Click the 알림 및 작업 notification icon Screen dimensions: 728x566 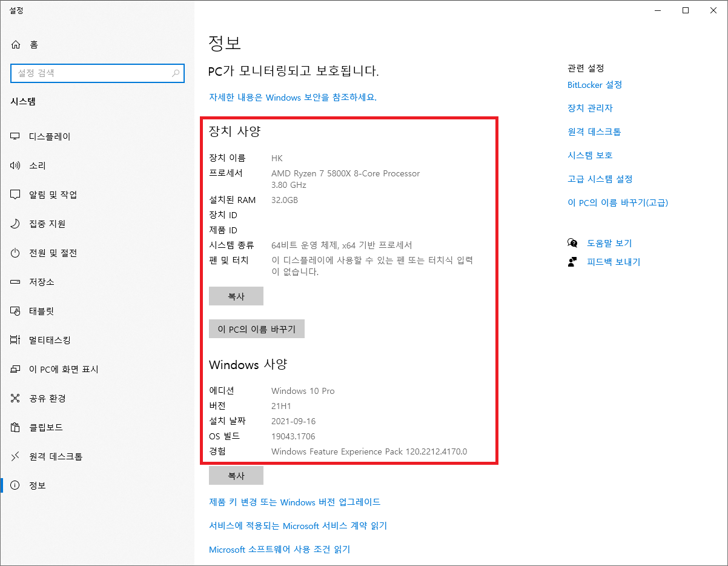[x=16, y=195]
